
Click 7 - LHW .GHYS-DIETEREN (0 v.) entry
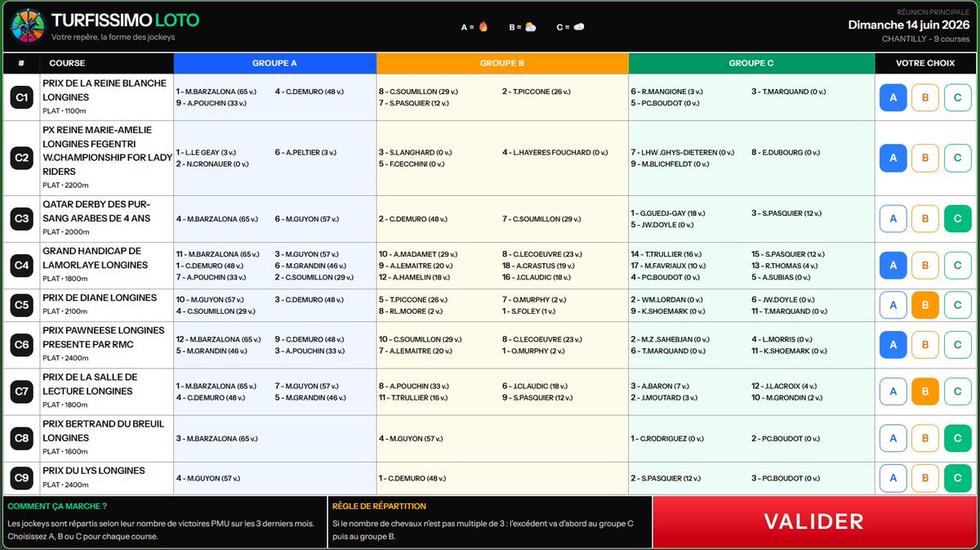point(682,153)
